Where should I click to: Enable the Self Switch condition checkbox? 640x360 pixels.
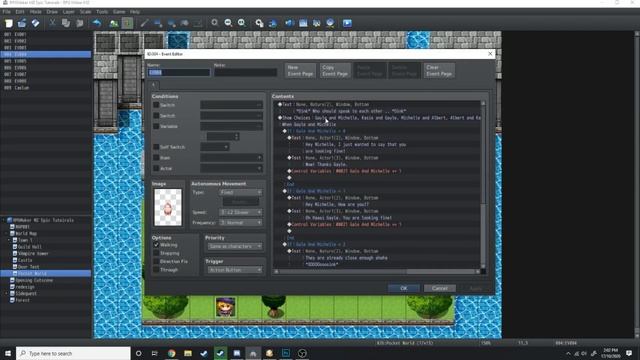[x=156, y=147]
